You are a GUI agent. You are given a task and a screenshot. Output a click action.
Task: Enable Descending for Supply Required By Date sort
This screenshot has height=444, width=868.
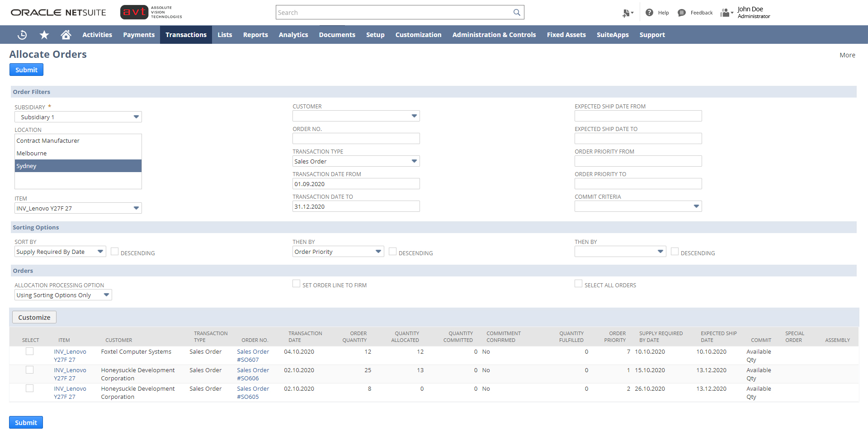[x=115, y=251]
